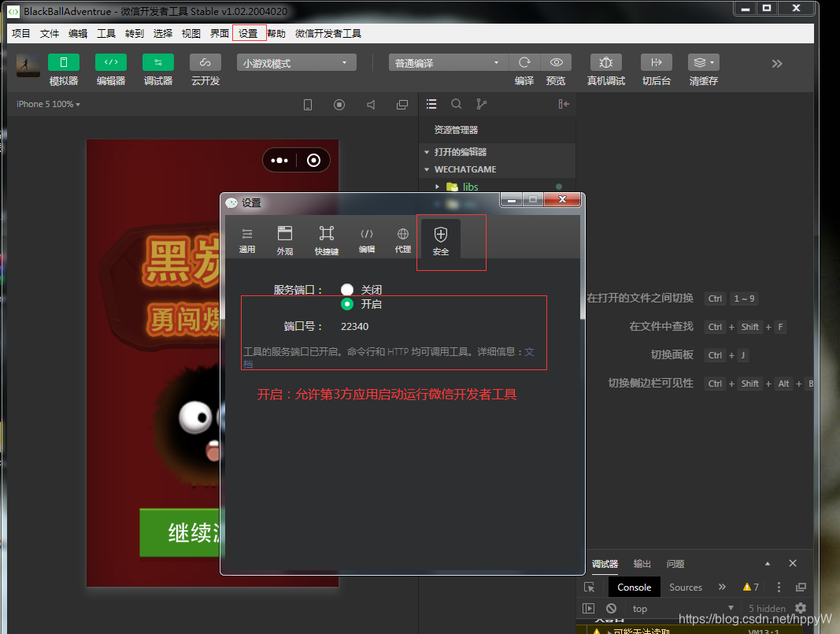Open the 项目 menu

click(x=21, y=33)
